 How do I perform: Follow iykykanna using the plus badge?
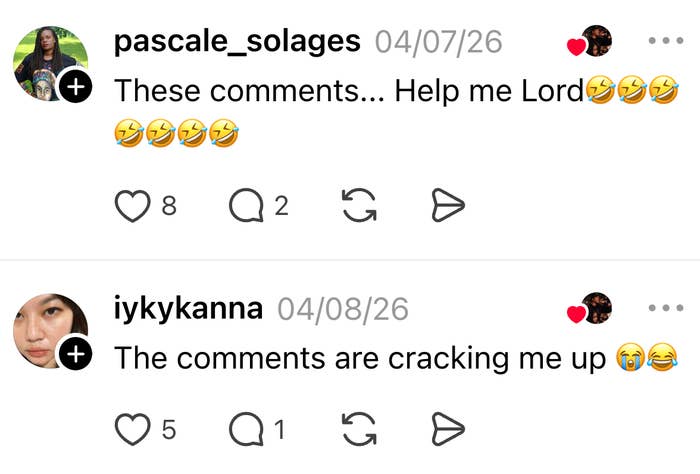coord(76,353)
